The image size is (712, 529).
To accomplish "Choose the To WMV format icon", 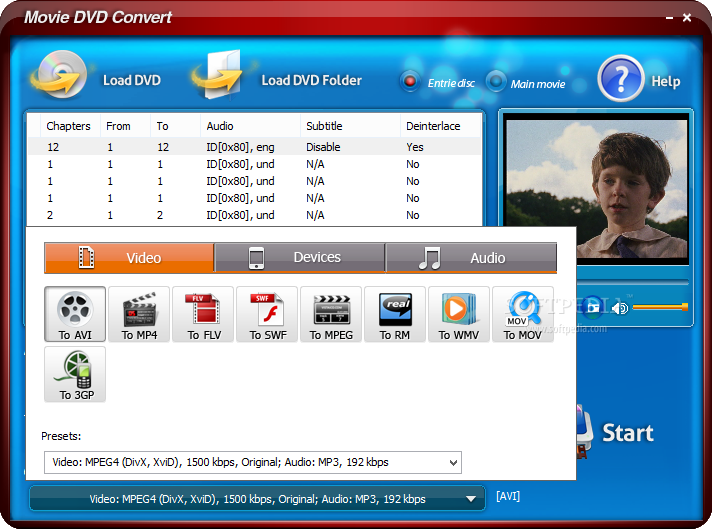I will click(459, 314).
